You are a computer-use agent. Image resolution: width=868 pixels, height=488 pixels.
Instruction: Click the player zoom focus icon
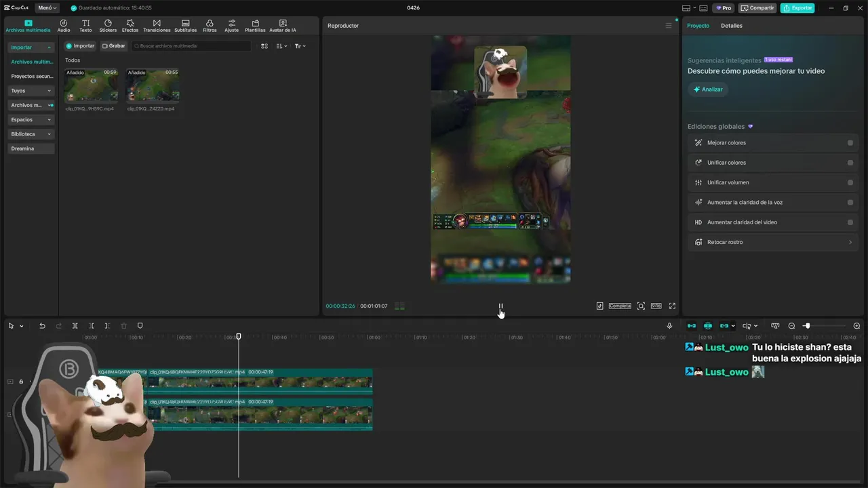tap(641, 306)
